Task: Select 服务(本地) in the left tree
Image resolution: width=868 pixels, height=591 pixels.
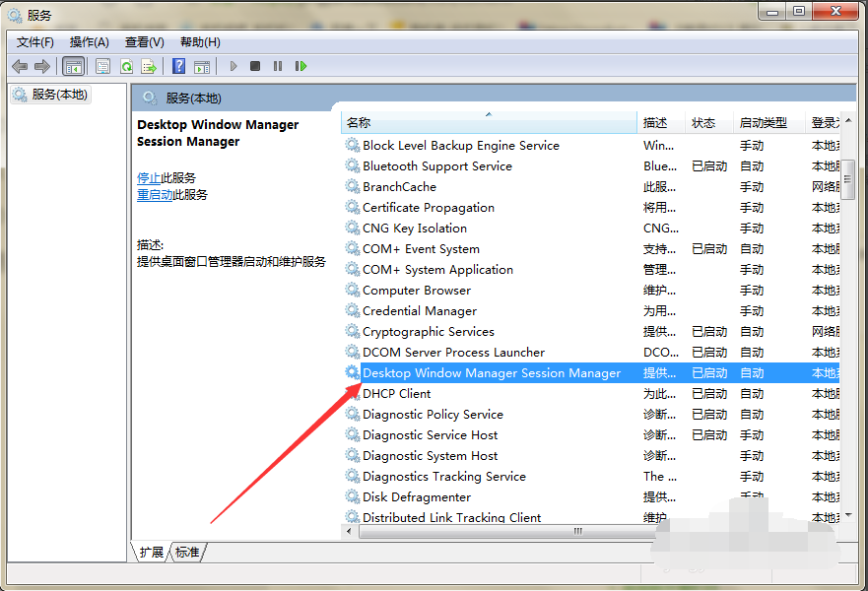Action: 59,95
